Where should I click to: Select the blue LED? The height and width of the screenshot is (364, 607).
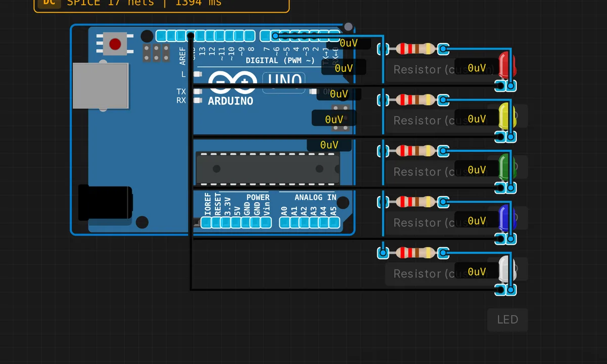pyautogui.click(x=506, y=219)
